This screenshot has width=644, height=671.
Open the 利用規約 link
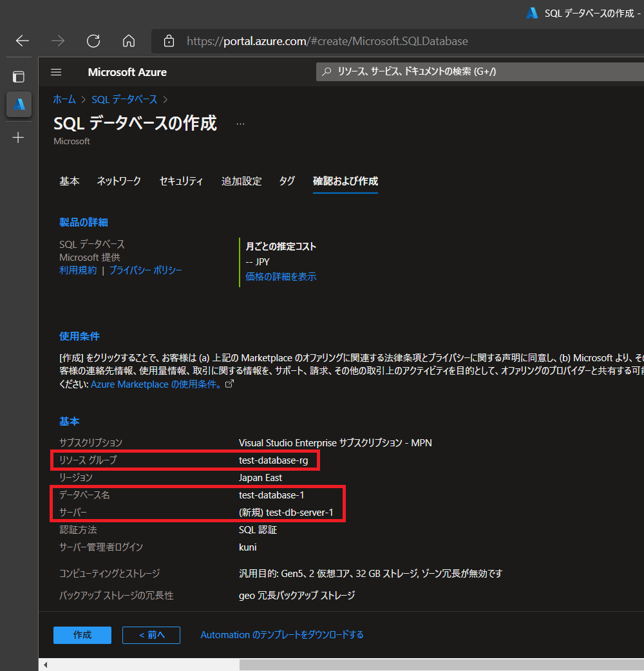click(78, 270)
